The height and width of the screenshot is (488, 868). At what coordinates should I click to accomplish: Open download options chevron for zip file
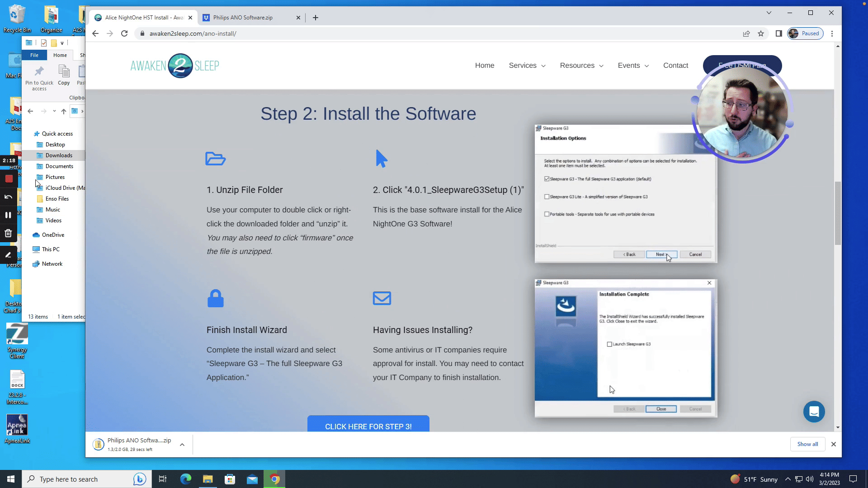pos(182,445)
